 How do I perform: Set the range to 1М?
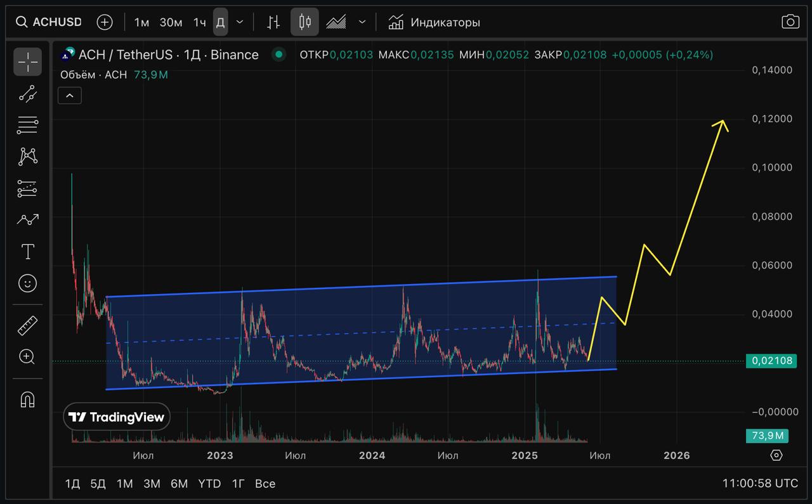(125, 484)
